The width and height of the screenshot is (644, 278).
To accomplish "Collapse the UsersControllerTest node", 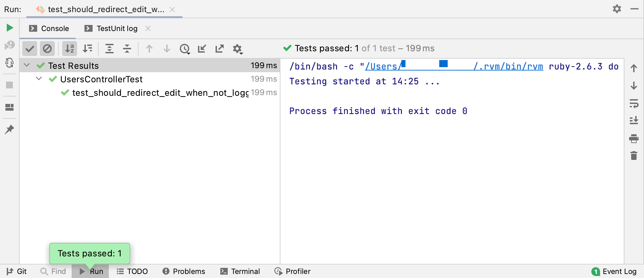I will [x=39, y=79].
